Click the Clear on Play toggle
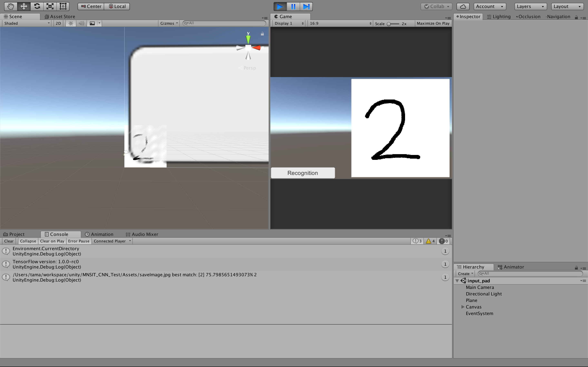This screenshot has height=367, width=588. 52,241
